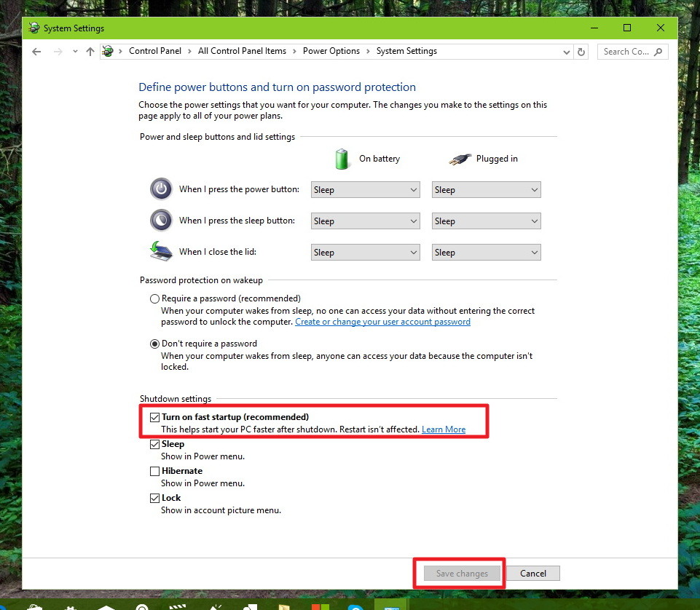700x610 pixels.
Task: Open power button On battery dropdown
Action: click(x=365, y=190)
